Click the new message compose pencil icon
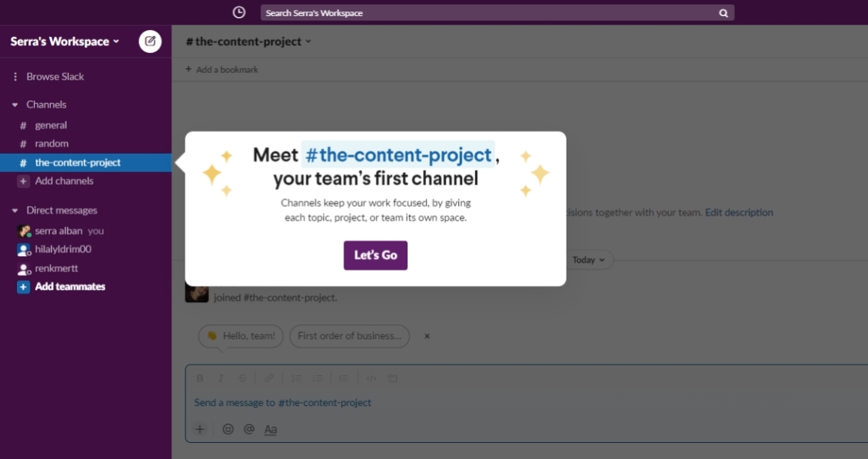The height and width of the screenshot is (459, 868). (149, 42)
